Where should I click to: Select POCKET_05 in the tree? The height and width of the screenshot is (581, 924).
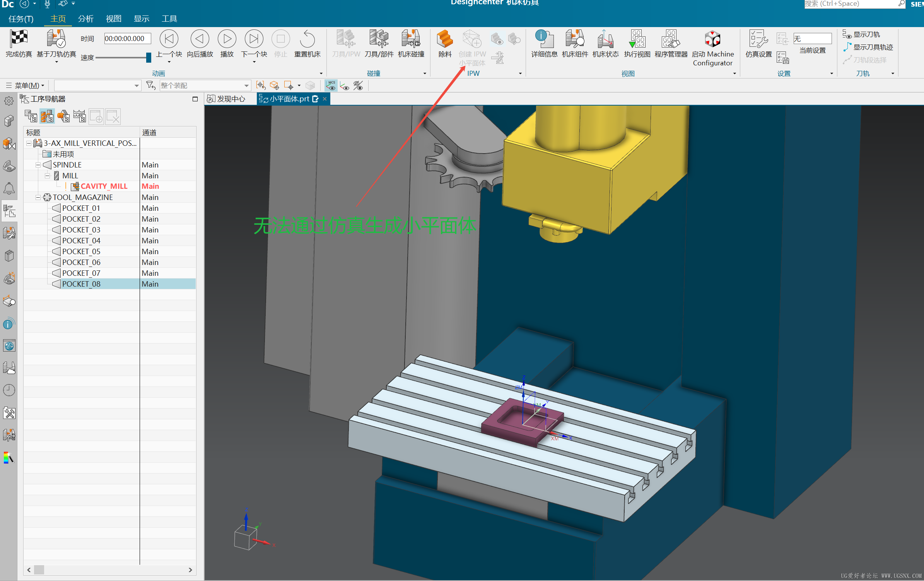pyautogui.click(x=81, y=252)
